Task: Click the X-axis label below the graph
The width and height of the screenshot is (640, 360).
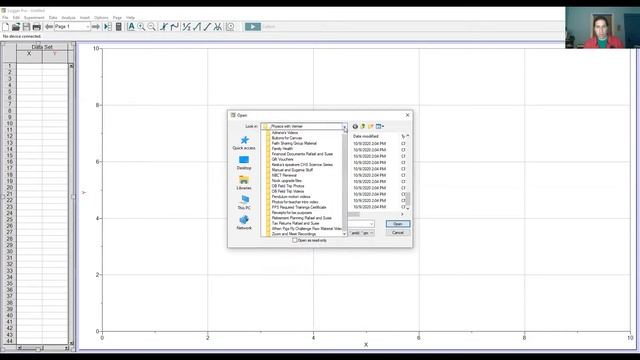Action: [x=366, y=345]
